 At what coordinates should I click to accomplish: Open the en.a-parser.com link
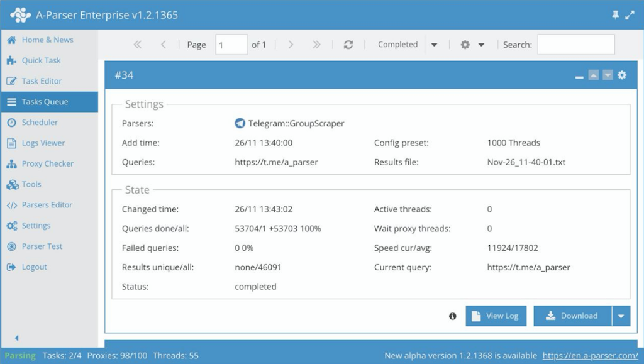tap(590, 355)
